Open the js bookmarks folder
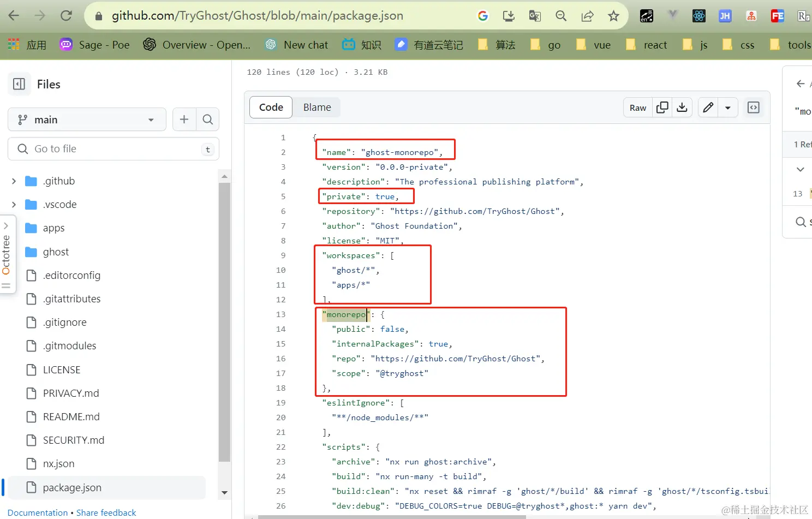 tap(695, 45)
